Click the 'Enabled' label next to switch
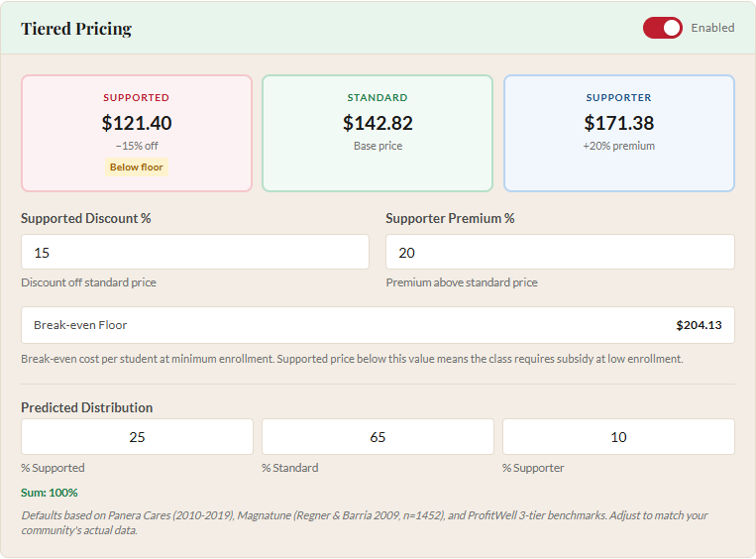 tap(712, 28)
